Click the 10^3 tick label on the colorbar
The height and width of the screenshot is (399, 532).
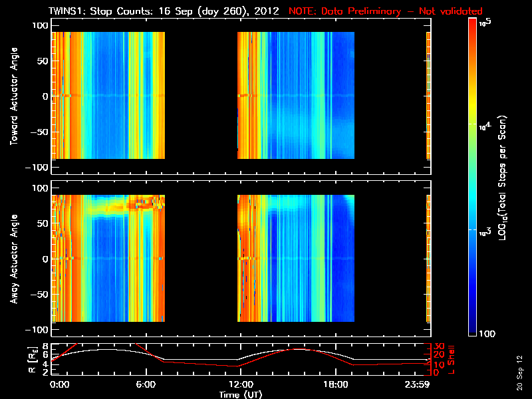click(485, 232)
